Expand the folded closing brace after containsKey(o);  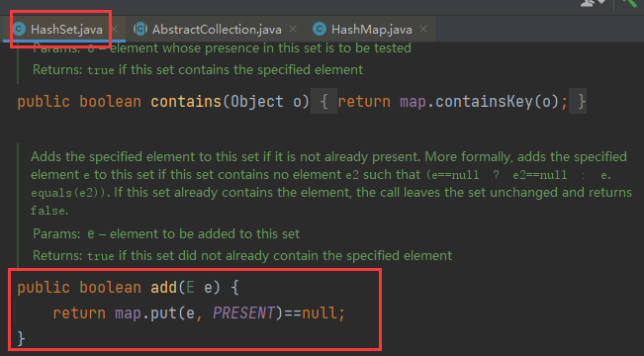[578, 102]
